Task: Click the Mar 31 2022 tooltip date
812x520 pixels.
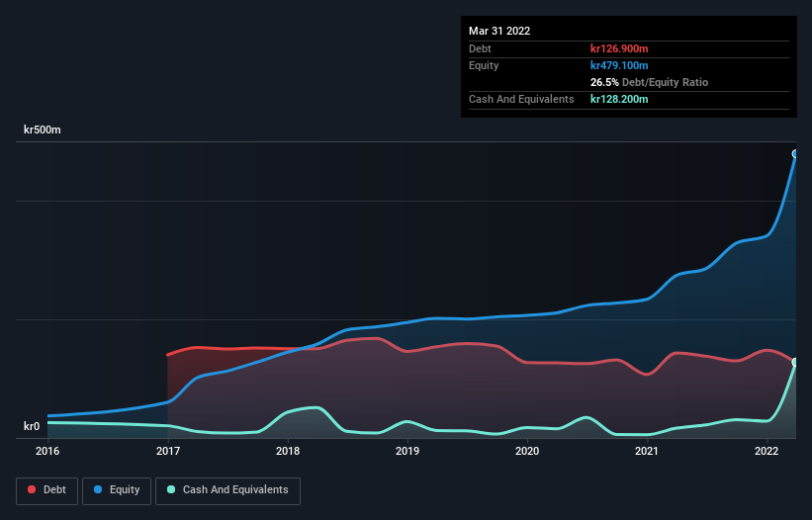Action: [499, 31]
